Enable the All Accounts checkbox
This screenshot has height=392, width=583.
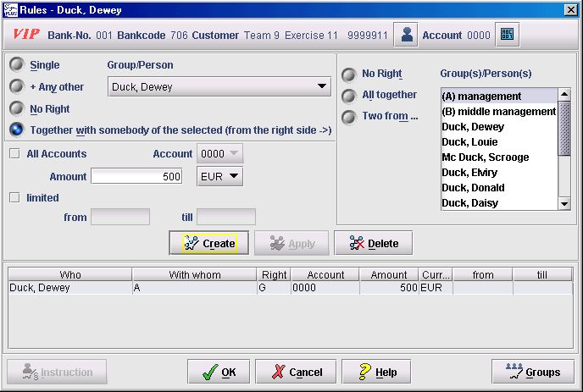coord(14,154)
